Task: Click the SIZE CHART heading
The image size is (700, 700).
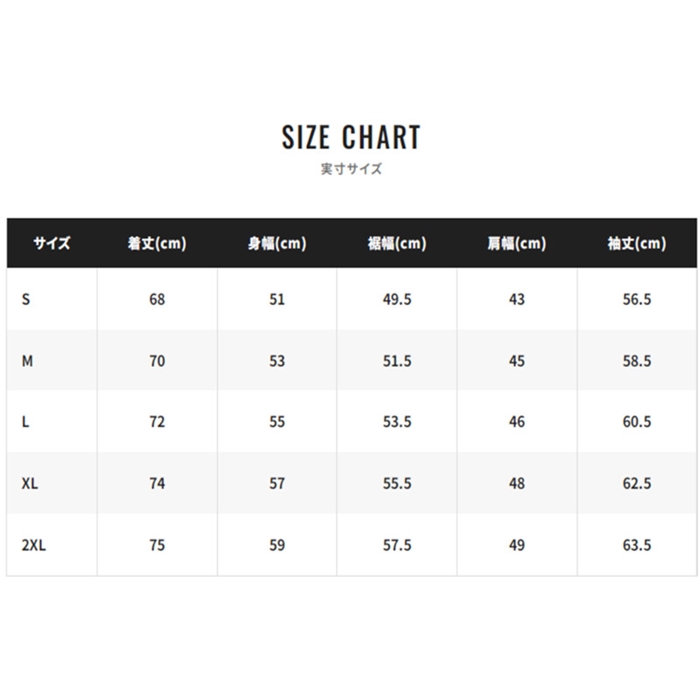Action: coord(351,137)
